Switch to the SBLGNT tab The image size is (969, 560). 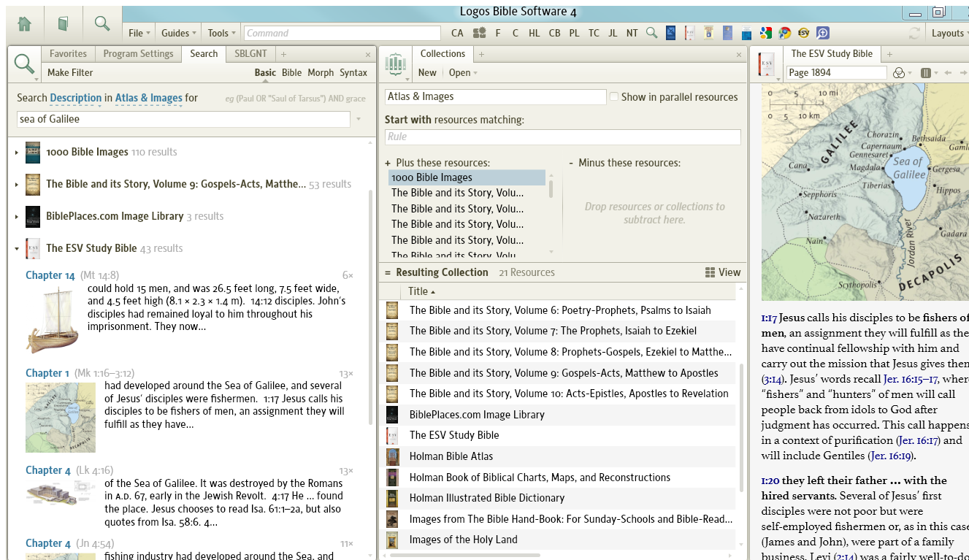(250, 54)
